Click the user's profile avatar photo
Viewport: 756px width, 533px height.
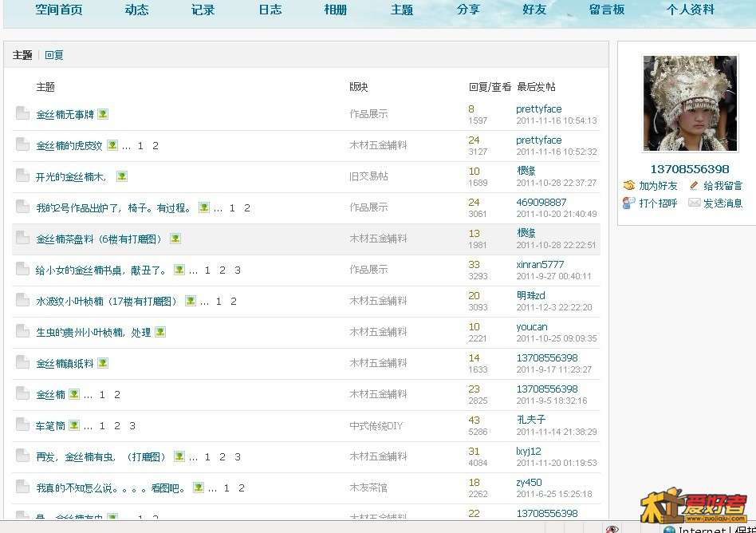click(x=690, y=104)
